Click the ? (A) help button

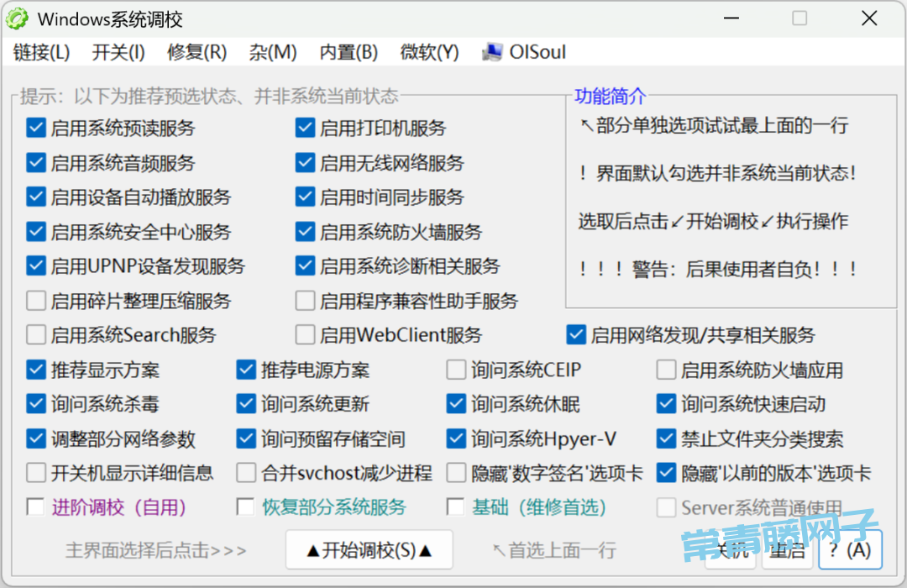[849, 550]
